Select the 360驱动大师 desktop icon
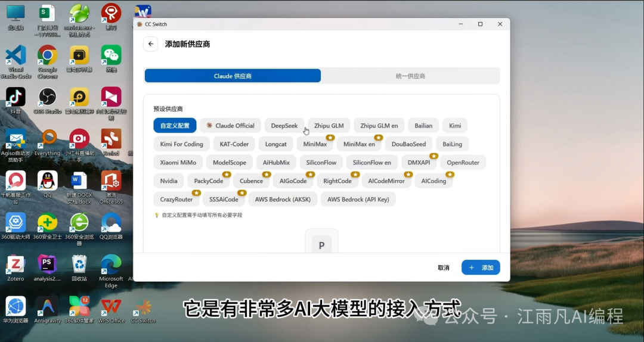This screenshot has width=644, height=342. (x=16, y=226)
